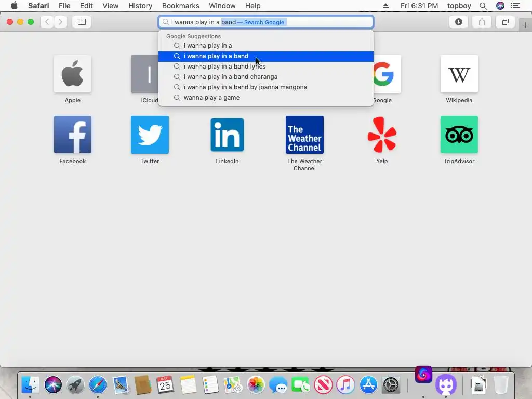Open Contacts book in the Dock

[143, 385]
